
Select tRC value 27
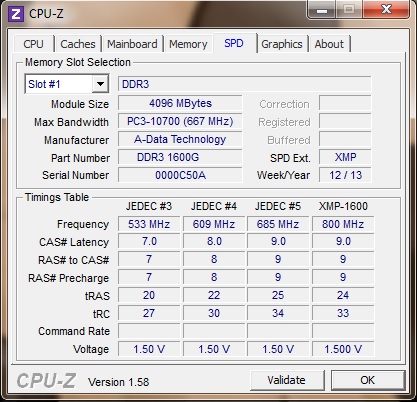point(149,313)
